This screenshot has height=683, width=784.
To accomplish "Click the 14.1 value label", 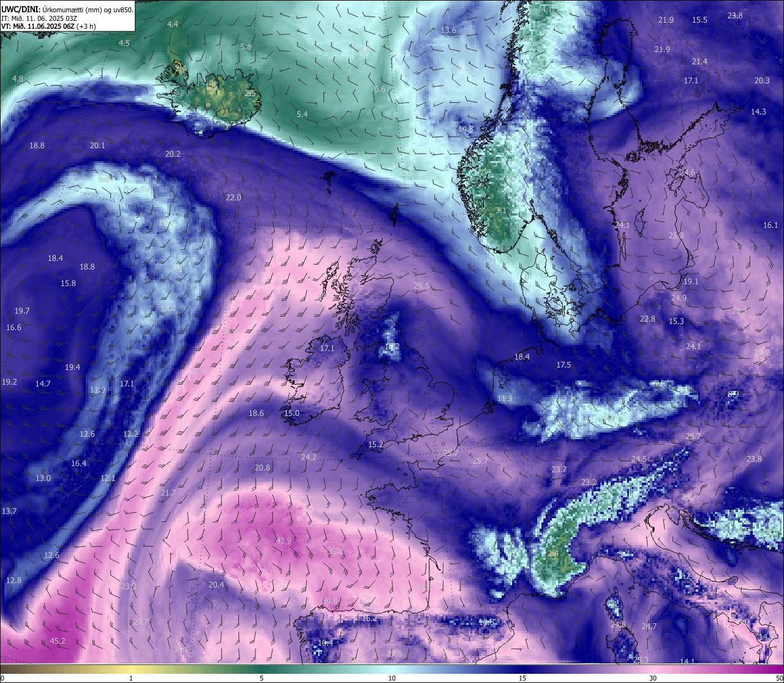I will [688, 661].
